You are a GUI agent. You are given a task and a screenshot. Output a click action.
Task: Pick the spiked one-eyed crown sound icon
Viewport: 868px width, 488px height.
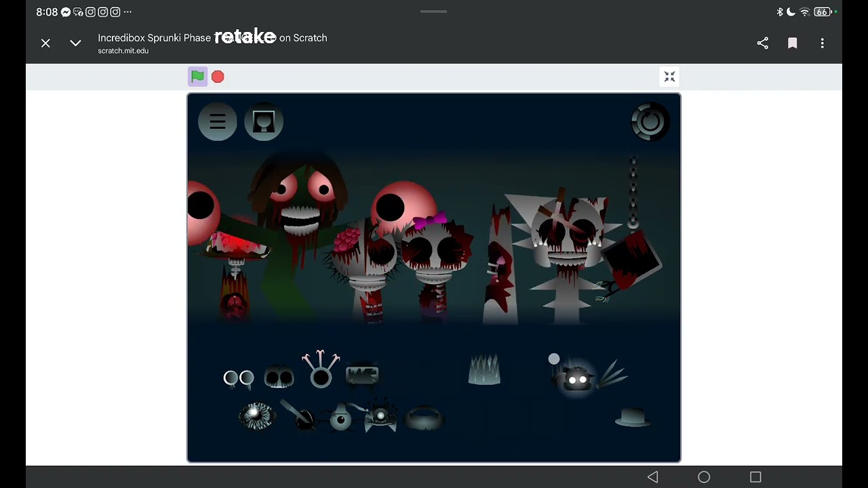381,415
